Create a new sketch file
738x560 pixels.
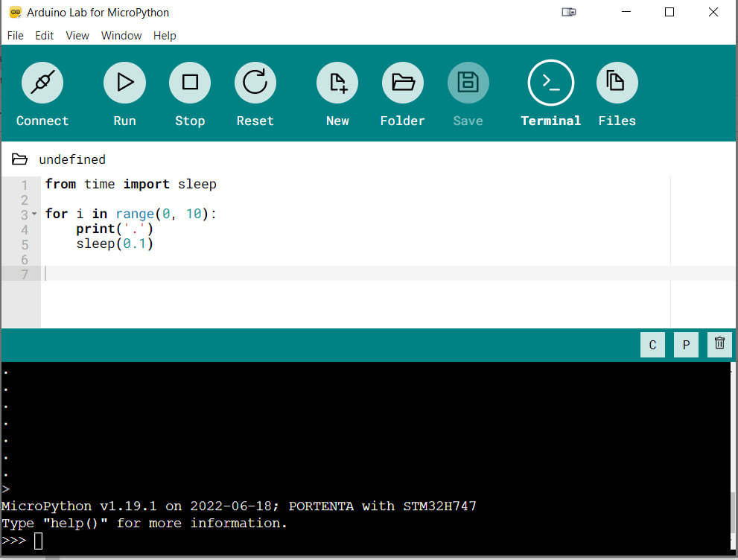click(x=337, y=82)
